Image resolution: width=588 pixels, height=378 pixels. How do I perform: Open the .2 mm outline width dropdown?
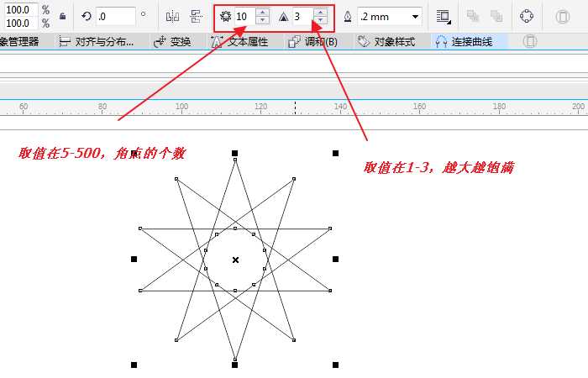point(415,17)
